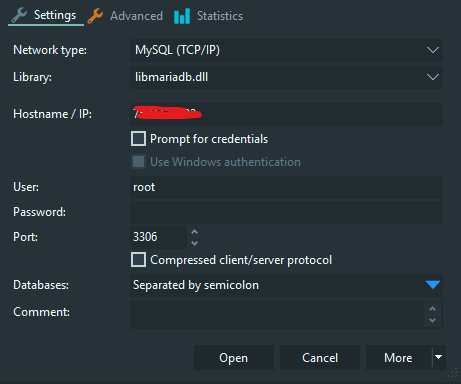Click into the User field containing root
The image size is (461, 384).
286,187
